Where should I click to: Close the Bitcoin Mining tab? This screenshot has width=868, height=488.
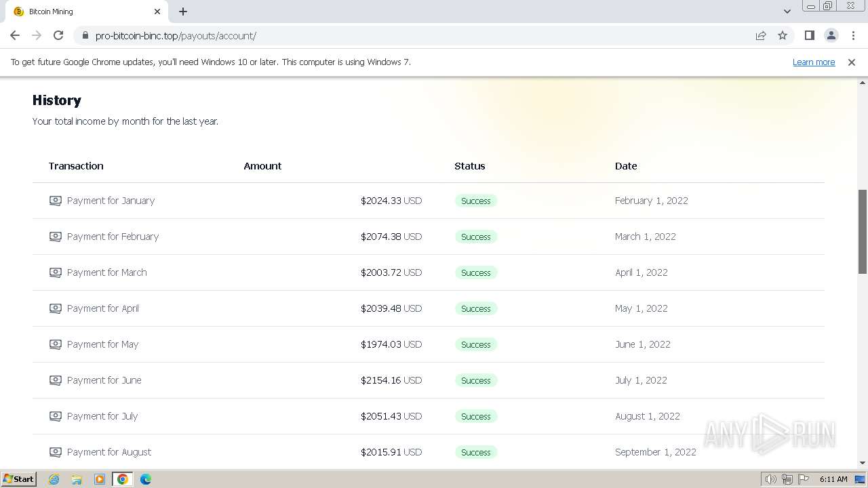click(157, 12)
